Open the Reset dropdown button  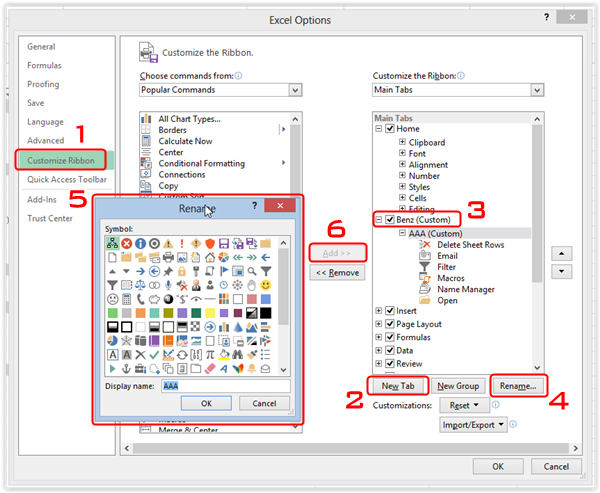(x=465, y=405)
